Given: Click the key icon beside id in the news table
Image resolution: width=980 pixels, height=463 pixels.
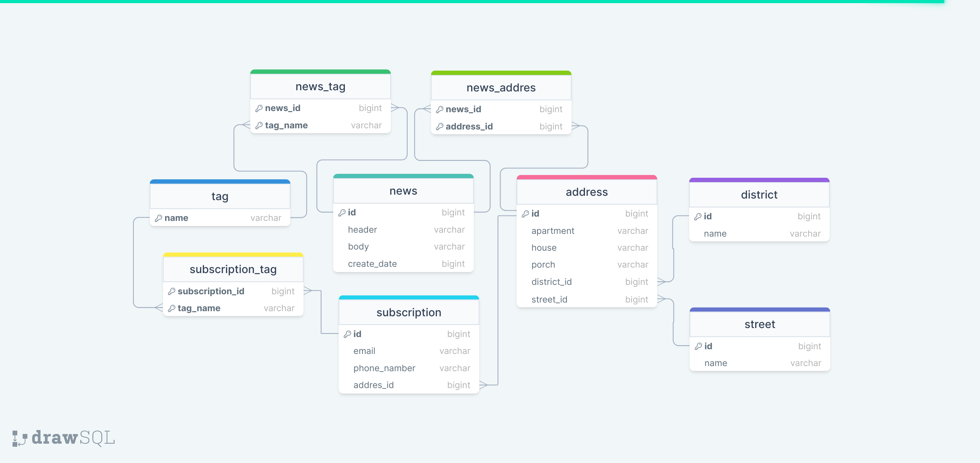Looking at the screenshot, I should point(342,212).
